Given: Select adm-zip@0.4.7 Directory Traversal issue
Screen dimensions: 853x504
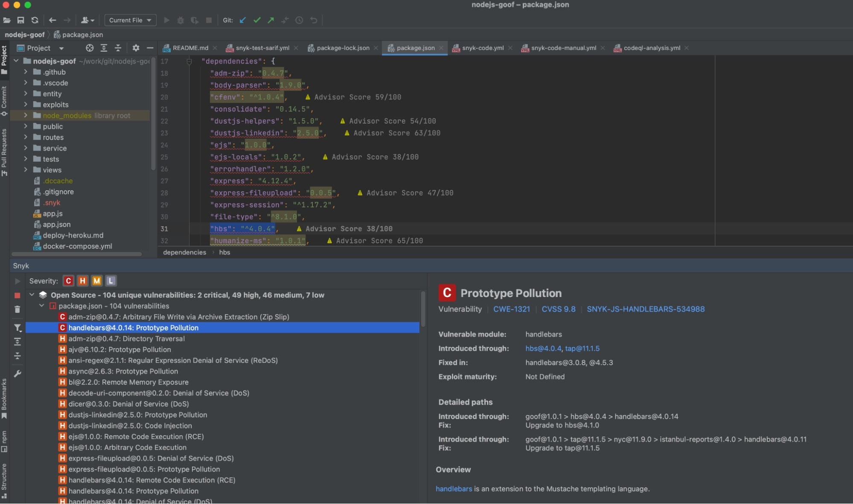Looking at the screenshot, I should point(126,339).
